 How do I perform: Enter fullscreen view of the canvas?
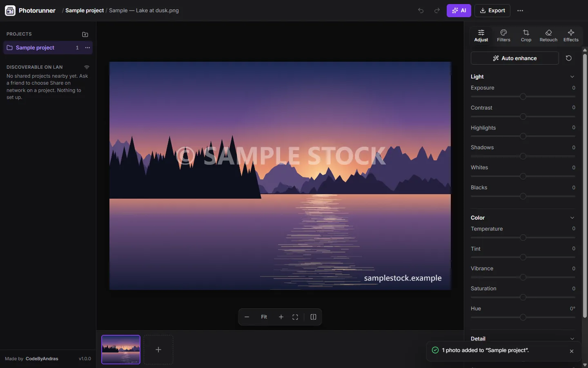[x=295, y=317]
